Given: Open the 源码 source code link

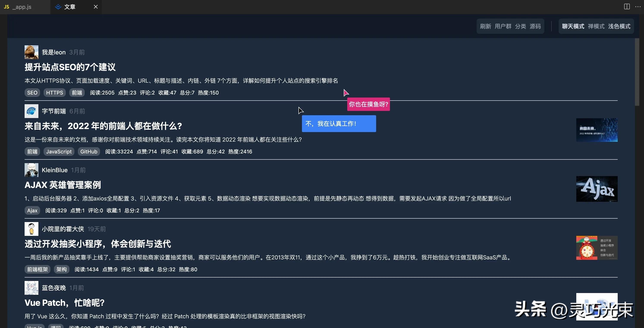Looking at the screenshot, I should (x=536, y=26).
